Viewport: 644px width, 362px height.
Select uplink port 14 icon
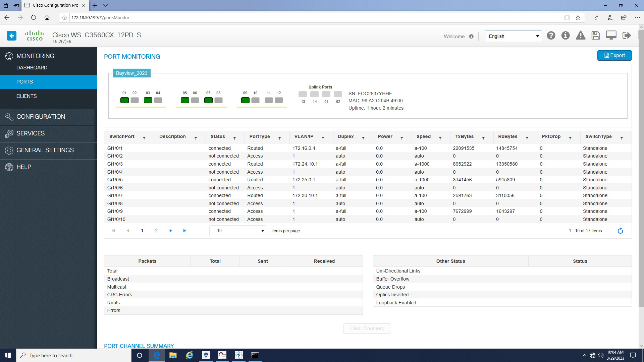[314, 94]
